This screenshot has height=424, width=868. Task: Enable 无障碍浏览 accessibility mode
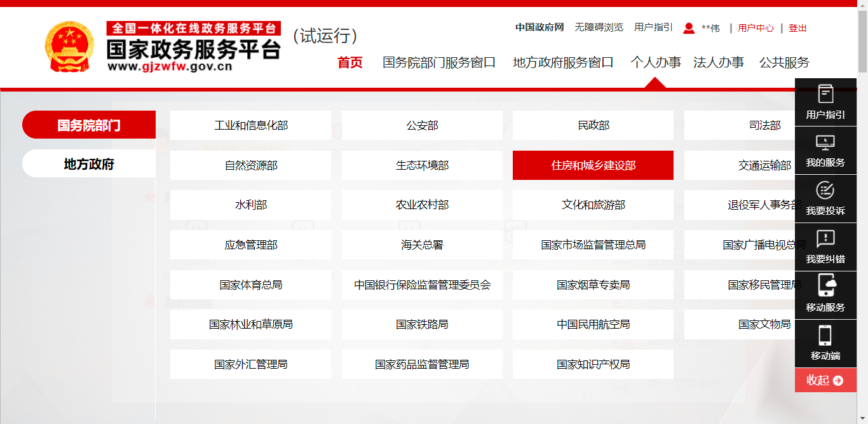tap(599, 27)
